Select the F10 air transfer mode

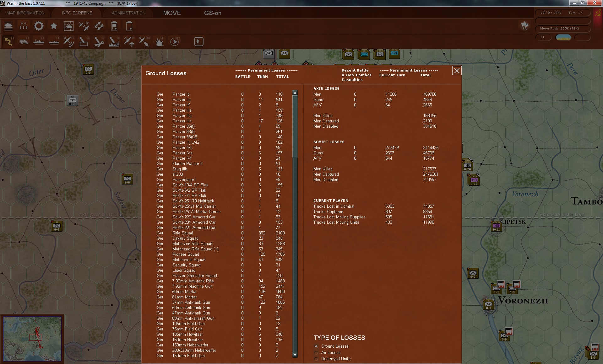point(144,41)
